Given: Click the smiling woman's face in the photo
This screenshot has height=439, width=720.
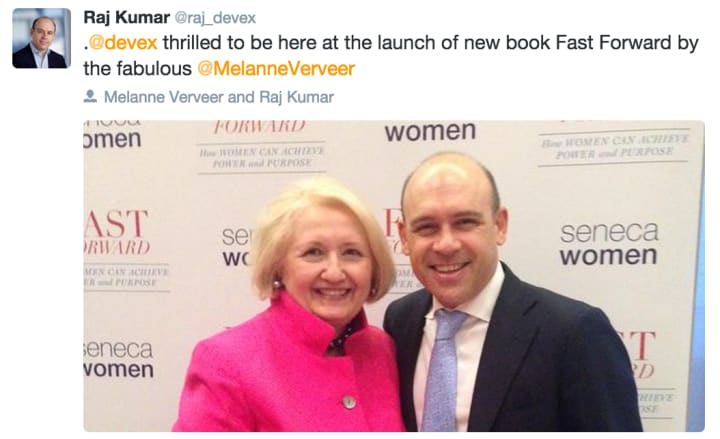Looking at the screenshot, I should coord(328,269).
